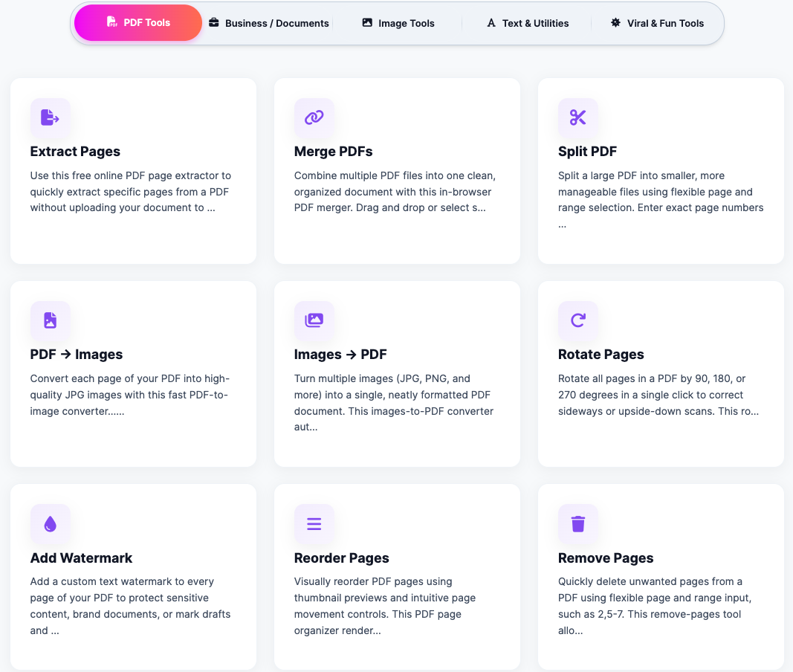
Task: Switch to the Business / Documents tab
Action: click(268, 23)
